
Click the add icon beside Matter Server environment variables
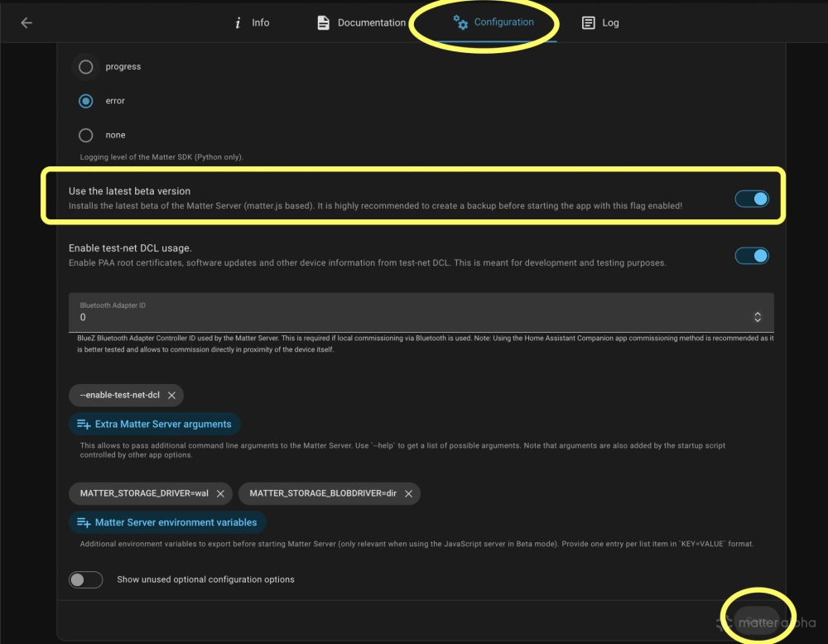click(83, 521)
